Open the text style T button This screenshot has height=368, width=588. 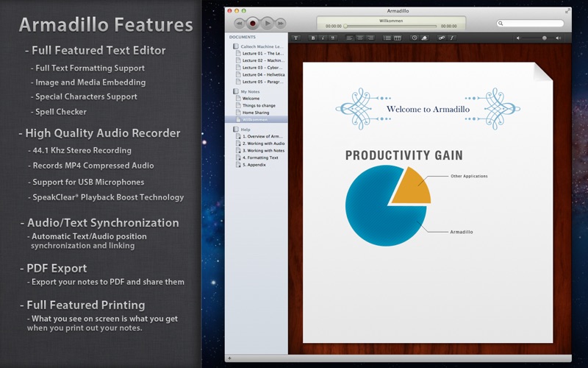click(296, 38)
